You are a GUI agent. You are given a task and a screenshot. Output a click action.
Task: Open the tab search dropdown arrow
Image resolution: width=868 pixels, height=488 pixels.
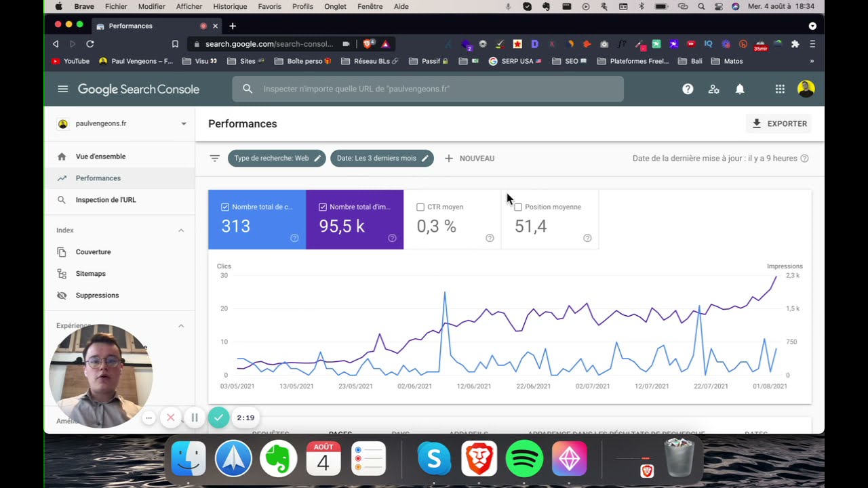812,26
